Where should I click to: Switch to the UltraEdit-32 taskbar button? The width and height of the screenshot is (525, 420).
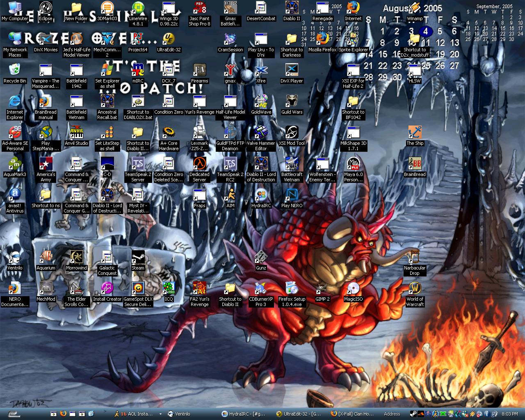299,414
